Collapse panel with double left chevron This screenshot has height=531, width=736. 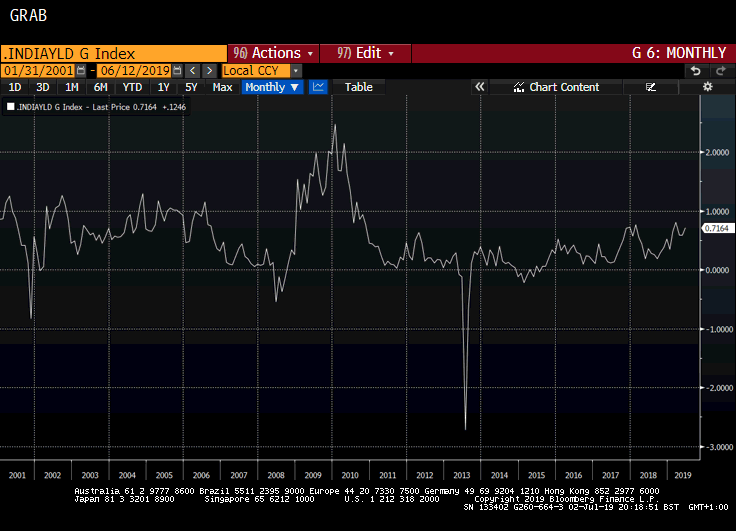tap(480, 87)
